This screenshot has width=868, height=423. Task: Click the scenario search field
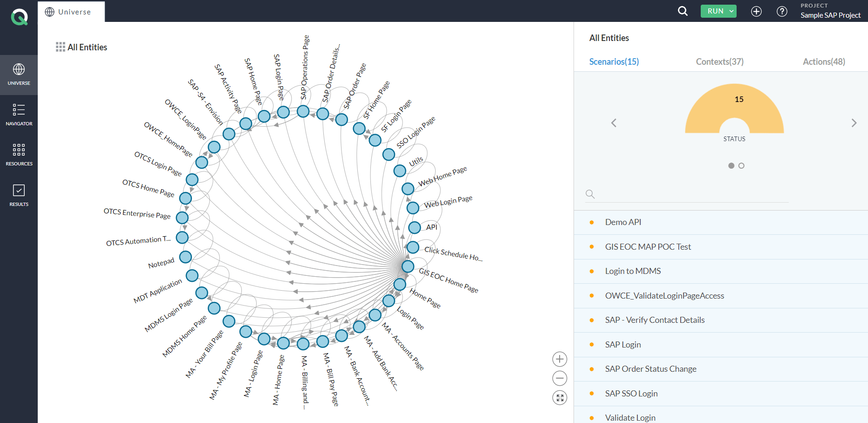(687, 194)
